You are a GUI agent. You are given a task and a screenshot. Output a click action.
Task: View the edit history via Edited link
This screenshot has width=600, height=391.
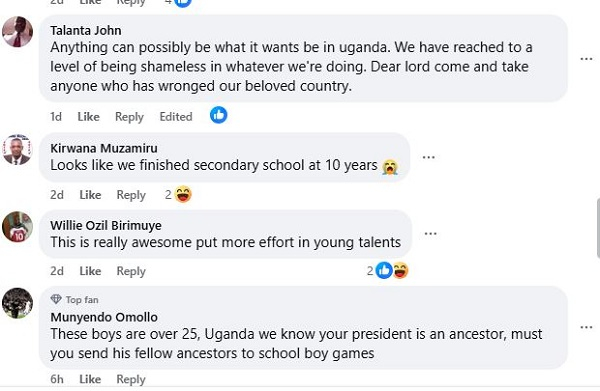[176, 116]
